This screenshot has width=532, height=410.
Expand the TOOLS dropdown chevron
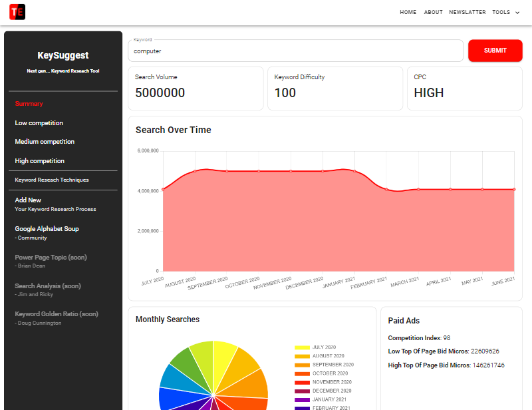[517, 13]
